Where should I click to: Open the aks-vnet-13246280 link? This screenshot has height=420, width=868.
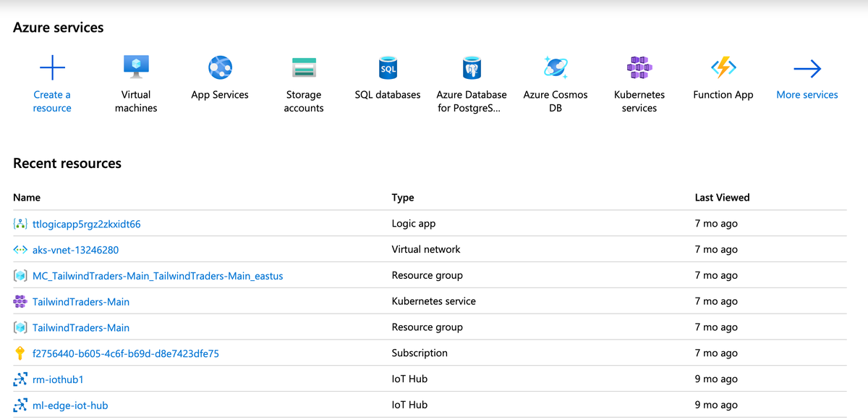pyautogui.click(x=76, y=250)
